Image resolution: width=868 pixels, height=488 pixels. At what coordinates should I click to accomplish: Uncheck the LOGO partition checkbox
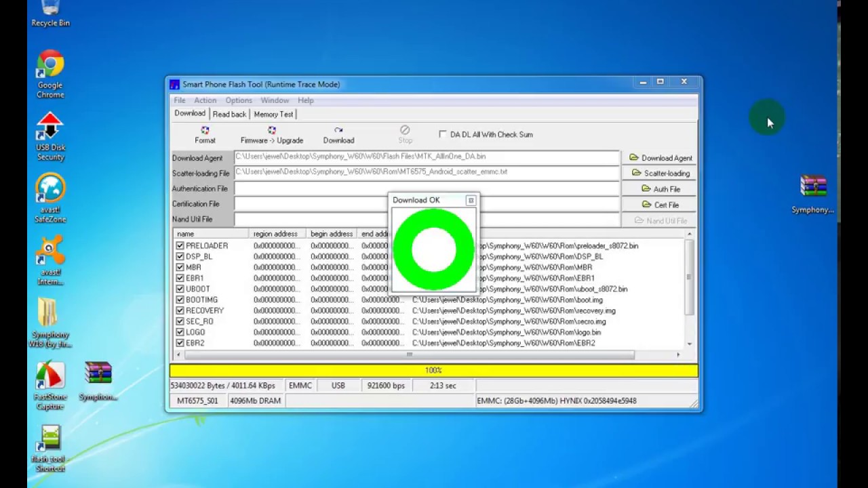click(x=180, y=332)
